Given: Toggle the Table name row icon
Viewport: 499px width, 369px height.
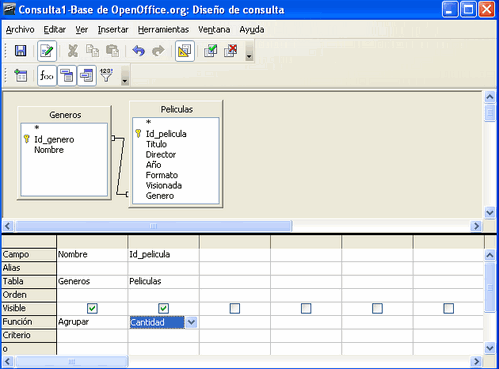Looking at the screenshot, I should pos(67,76).
